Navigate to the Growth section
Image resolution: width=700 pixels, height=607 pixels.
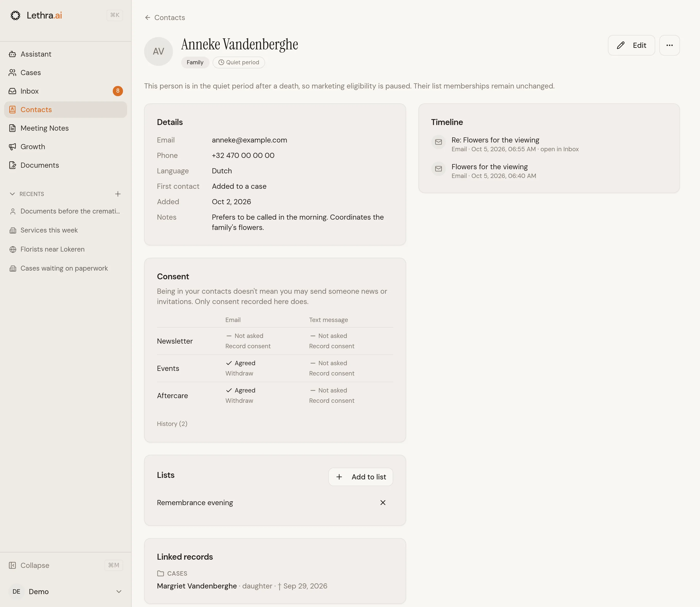[65, 147]
